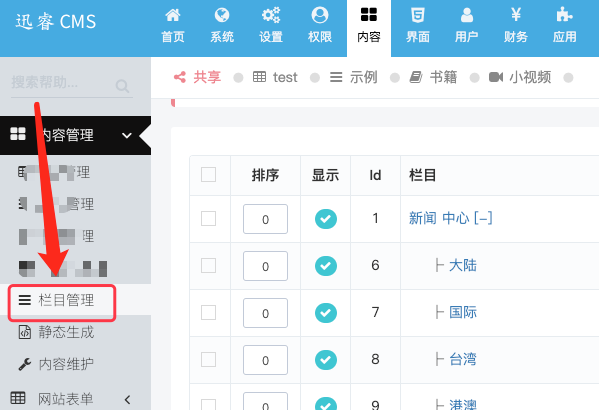
Task: Open 设置 gears icon
Action: tap(271, 15)
